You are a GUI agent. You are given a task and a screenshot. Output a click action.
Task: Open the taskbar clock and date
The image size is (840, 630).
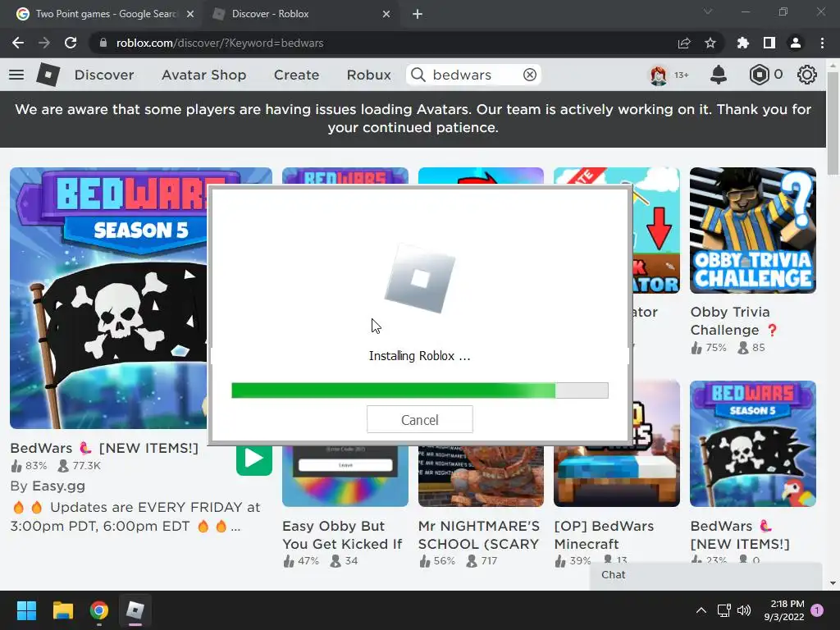click(x=784, y=610)
